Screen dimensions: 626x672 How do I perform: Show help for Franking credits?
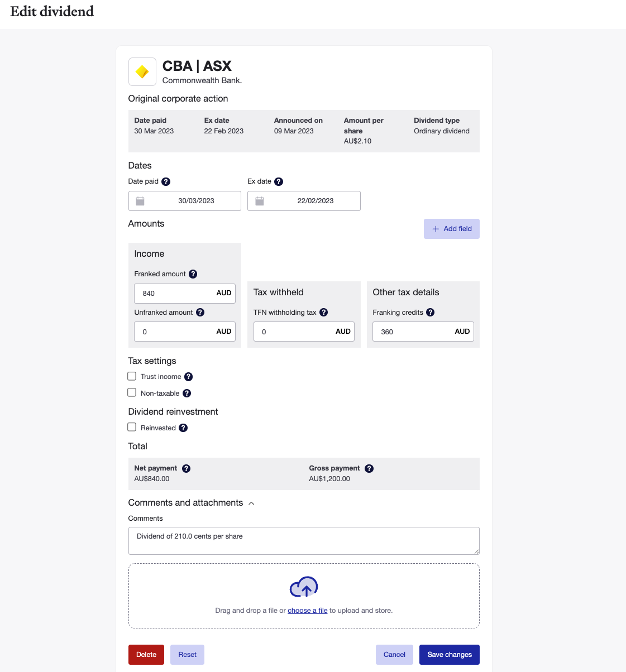click(x=430, y=312)
